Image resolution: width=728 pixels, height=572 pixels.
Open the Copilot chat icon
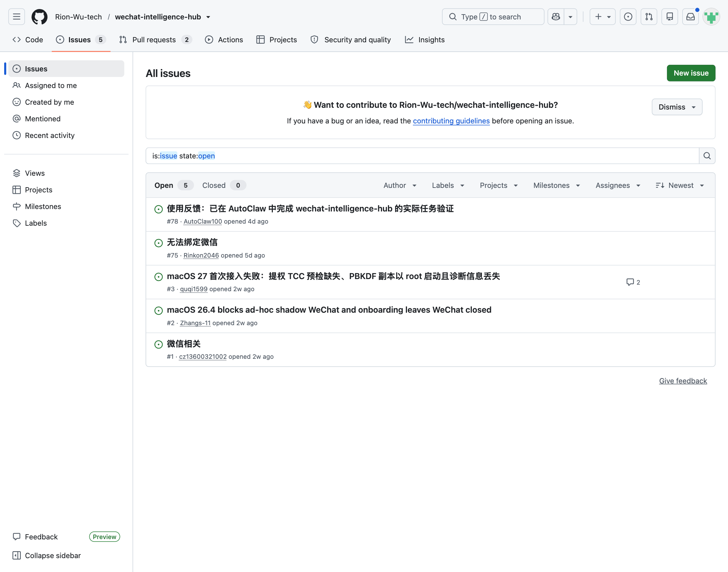pos(556,17)
